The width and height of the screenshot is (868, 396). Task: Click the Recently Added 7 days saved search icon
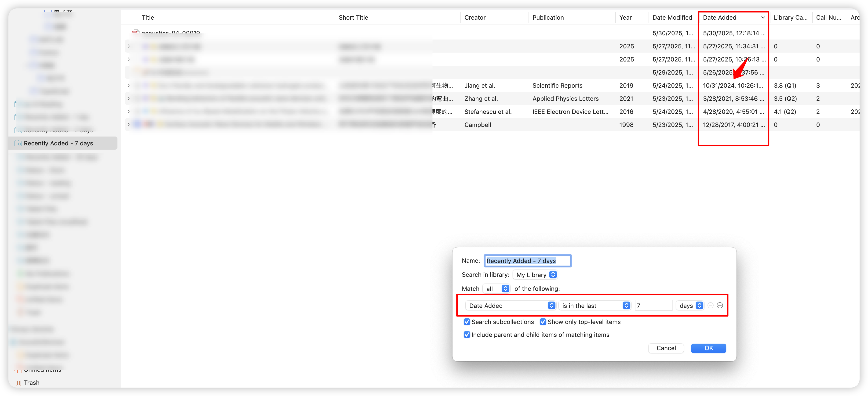click(18, 143)
